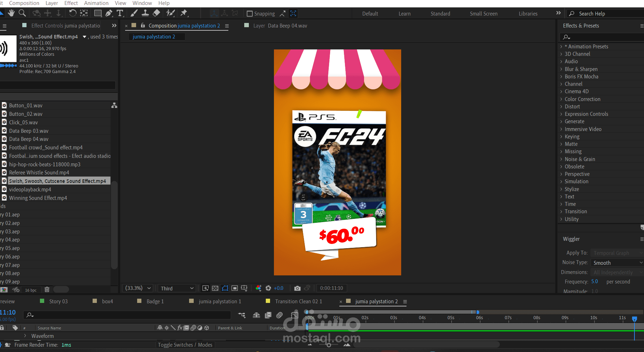The width and height of the screenshot is (644, 352).
Task: Open the Graph Editor
Action: click(294, 315)
